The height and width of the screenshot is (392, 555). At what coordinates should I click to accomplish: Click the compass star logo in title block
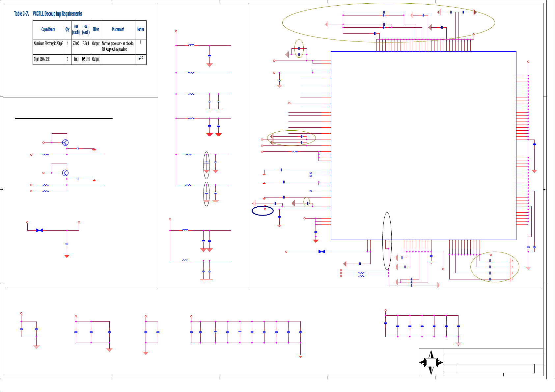point(431,362)
